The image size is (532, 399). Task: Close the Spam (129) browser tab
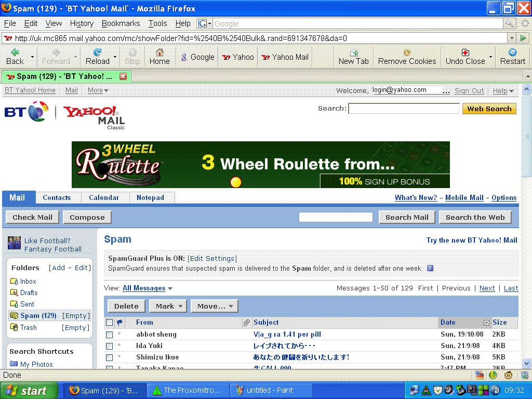point(123,76)
